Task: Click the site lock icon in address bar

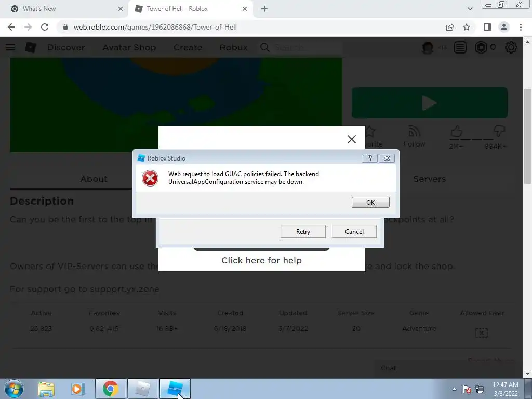Action: click(x=65, y=27)
